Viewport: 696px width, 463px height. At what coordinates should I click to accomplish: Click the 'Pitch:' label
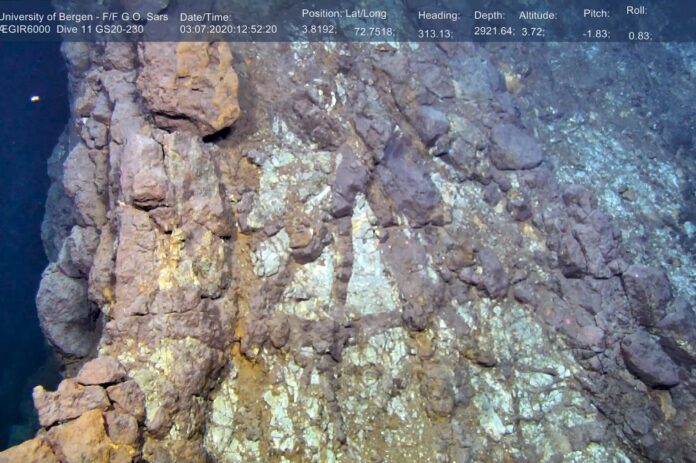596,14
